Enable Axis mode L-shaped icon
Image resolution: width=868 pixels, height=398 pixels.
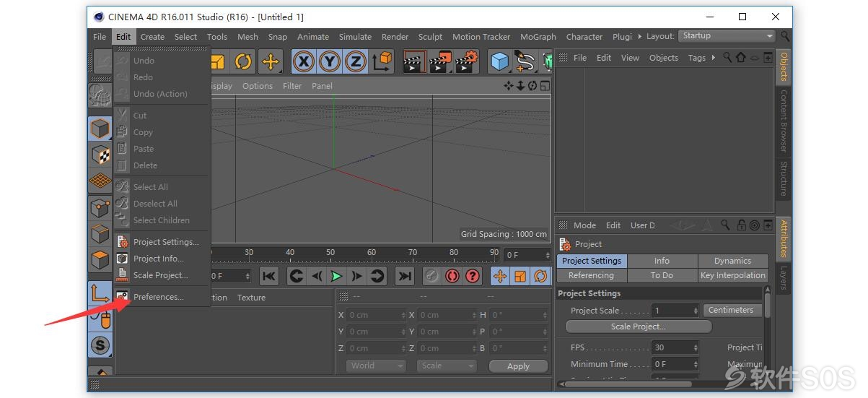[100, 292]
